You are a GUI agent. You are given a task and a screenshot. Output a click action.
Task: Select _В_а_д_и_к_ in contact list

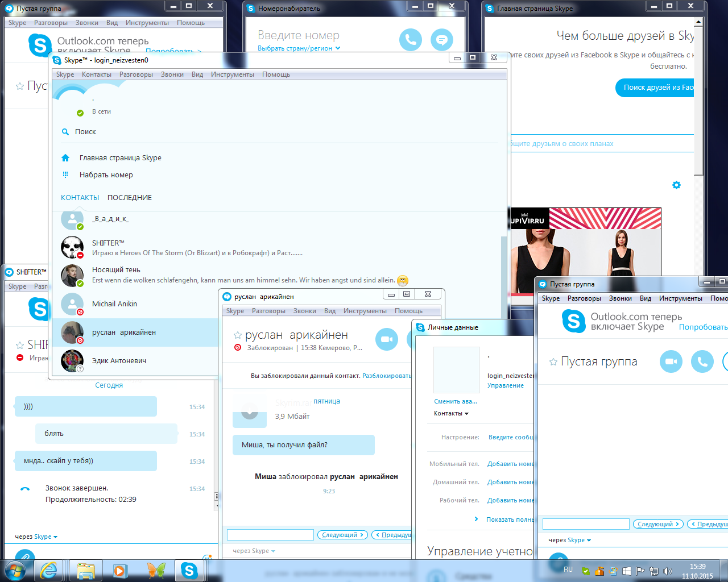(x=276, y=219)
